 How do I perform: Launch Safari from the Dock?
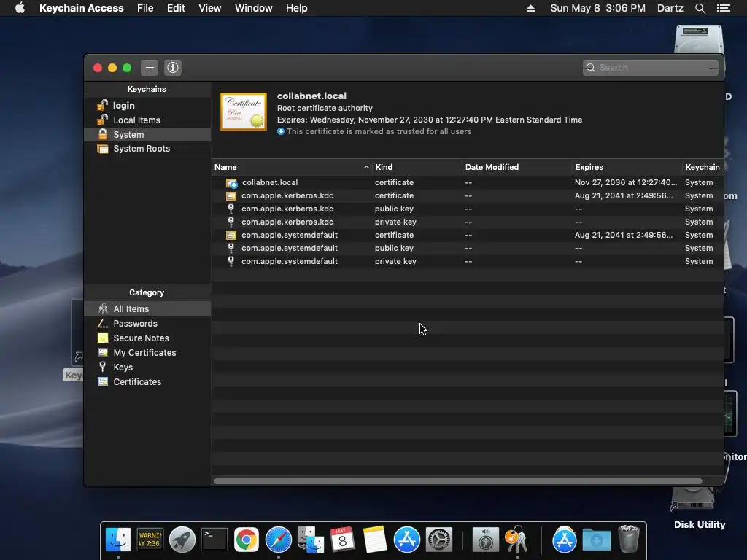[278, 540]
